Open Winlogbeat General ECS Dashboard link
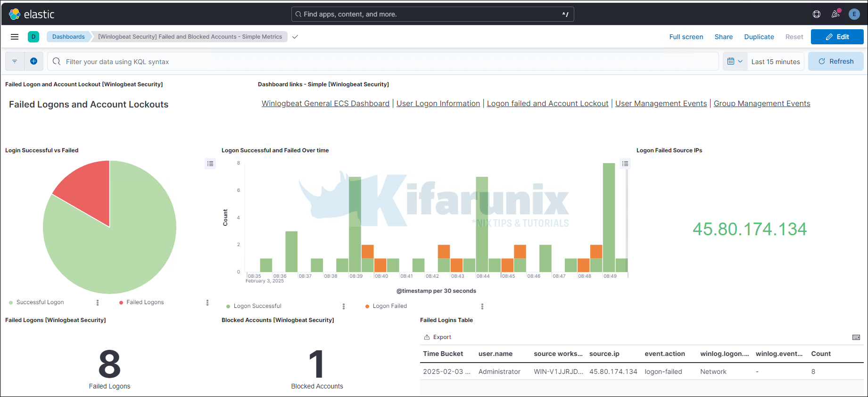868x397 pixels. pos(325,104)
